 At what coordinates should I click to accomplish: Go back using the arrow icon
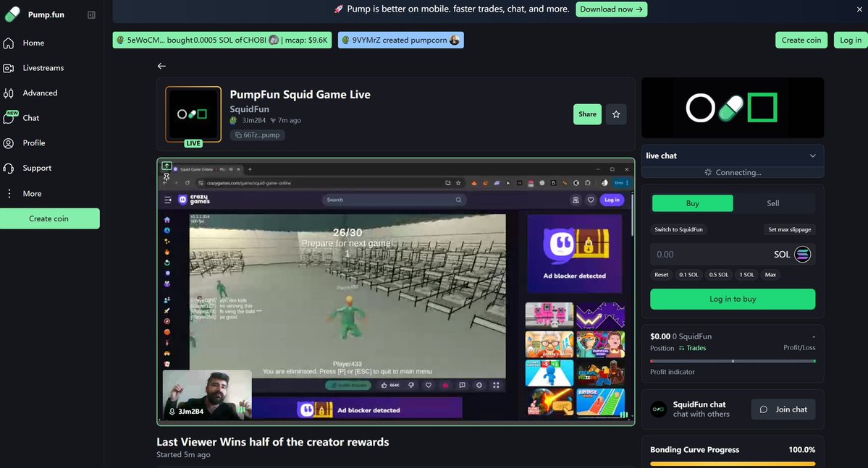coord(161,66)
